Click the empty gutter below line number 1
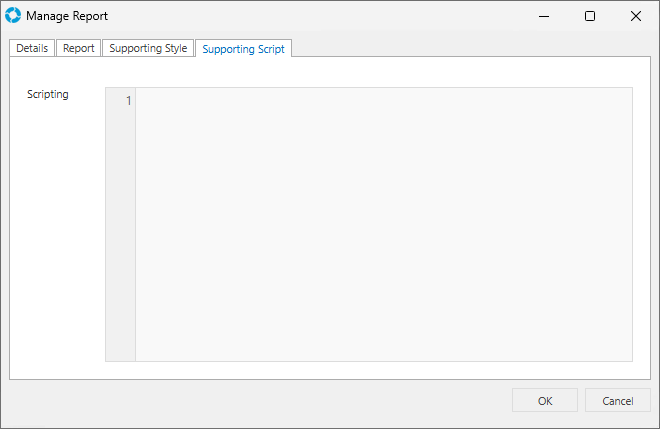This screenshot has height=429, width=660. click(120, 230)
